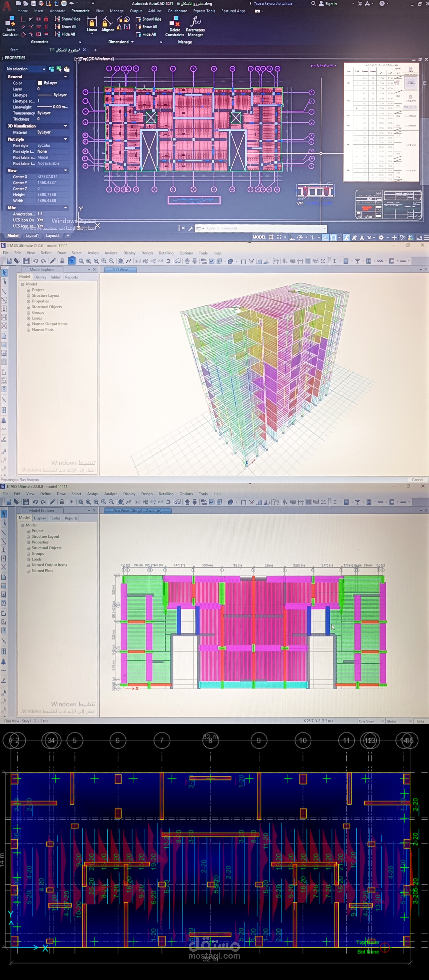Open AutoCAD workspace switching gear in status bar
Screen dimensions: 429x980
pyautogui.click(x=381, y=237)
